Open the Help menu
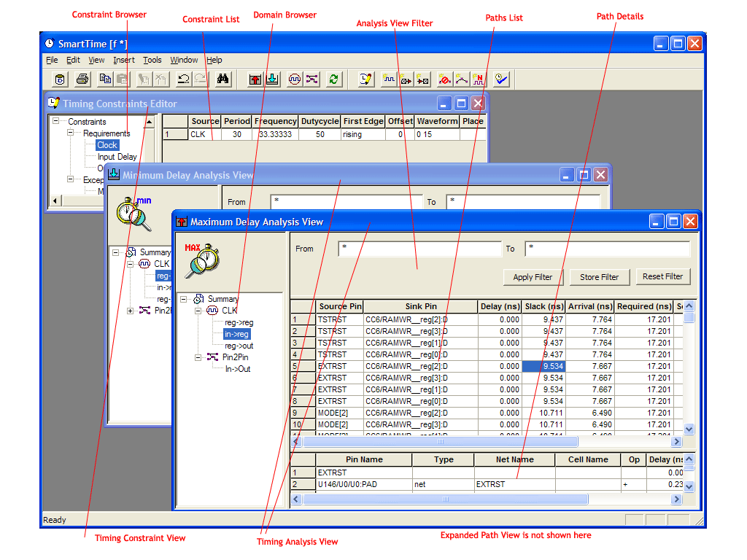Image resolution: width=747 pixels, height=560 pixels. (214, 60)
